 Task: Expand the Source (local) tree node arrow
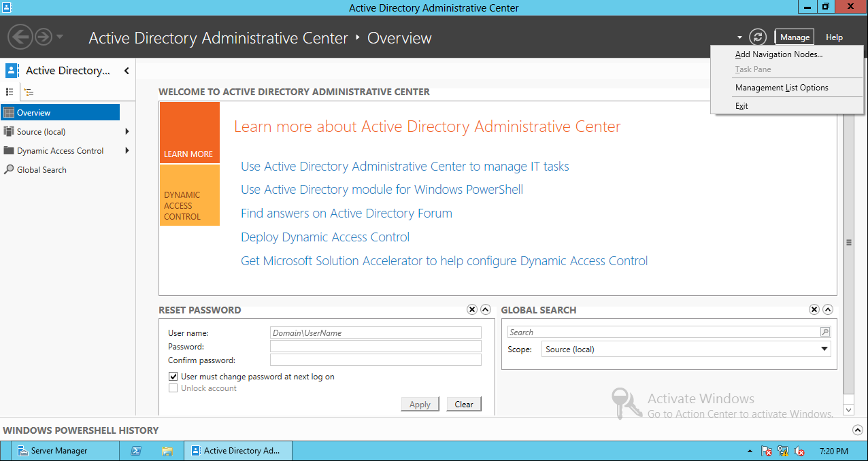pyautogui.click(x=127, y=131)
